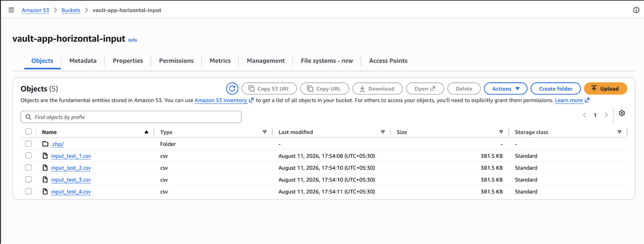The width and height of the screenshot is (644, 244).
Task: Click the Folder type cell for .chp/
Action: tap(168, 144)
